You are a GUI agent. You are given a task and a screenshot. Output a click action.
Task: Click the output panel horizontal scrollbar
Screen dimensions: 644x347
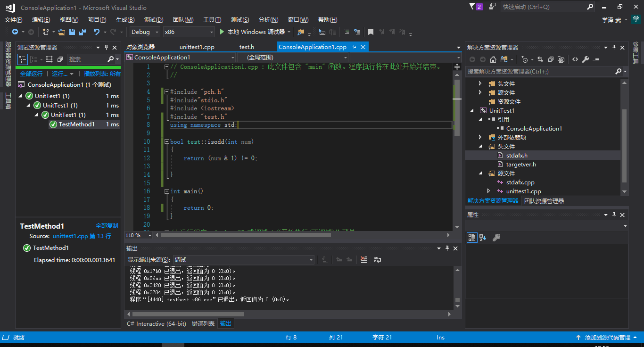[x=189, y=314]
